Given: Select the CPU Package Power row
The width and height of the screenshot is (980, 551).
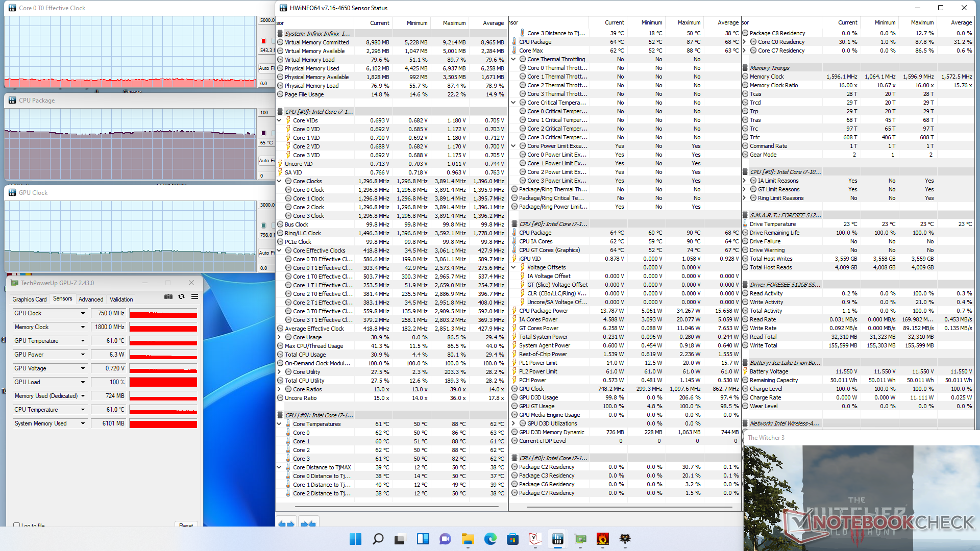Looking at the screenshot, I should [x=625, y=311].
